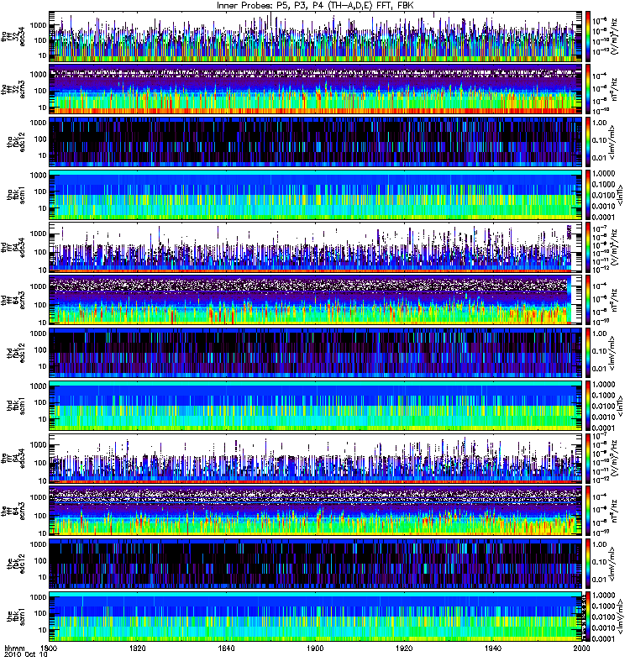Open the tha fbk scm1 filter bank panel
Viewport: 630px width, 672px height.
(x=316, y=195)
